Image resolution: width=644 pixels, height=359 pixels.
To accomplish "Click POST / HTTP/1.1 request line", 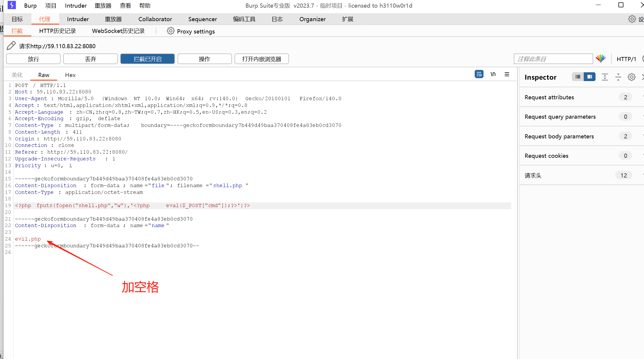I will click(41, 85).
